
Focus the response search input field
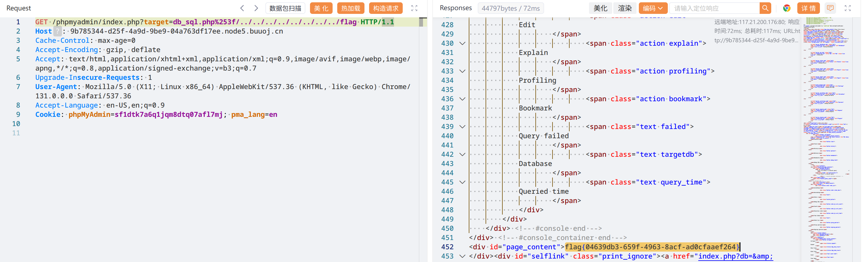click(714, 8)
